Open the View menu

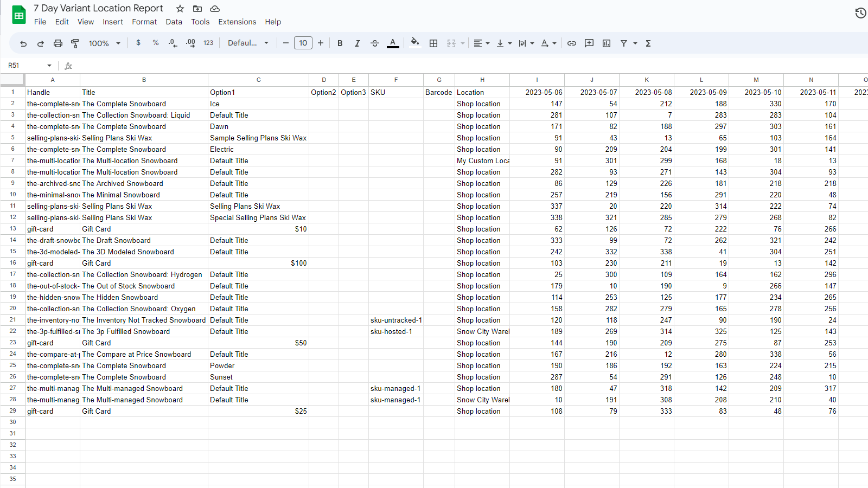(x=86, y=22)
